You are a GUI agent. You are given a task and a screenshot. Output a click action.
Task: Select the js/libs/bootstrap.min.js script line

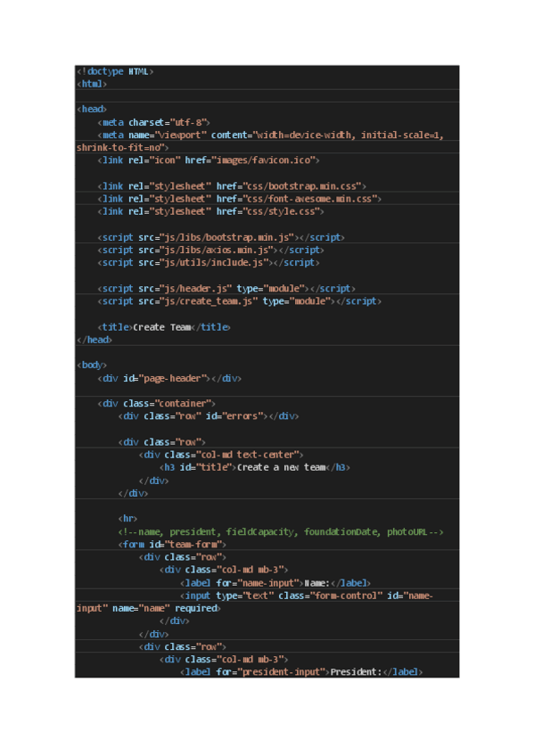[x=221, y=237]
